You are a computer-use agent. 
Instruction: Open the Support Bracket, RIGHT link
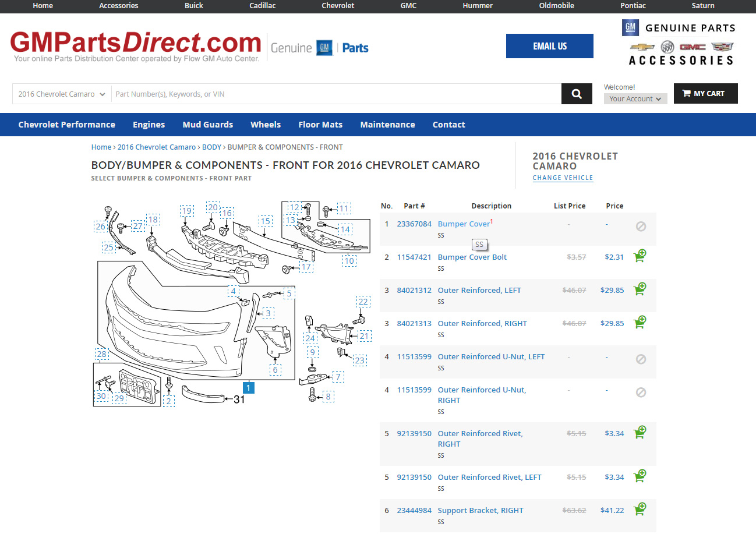(481, 511)
